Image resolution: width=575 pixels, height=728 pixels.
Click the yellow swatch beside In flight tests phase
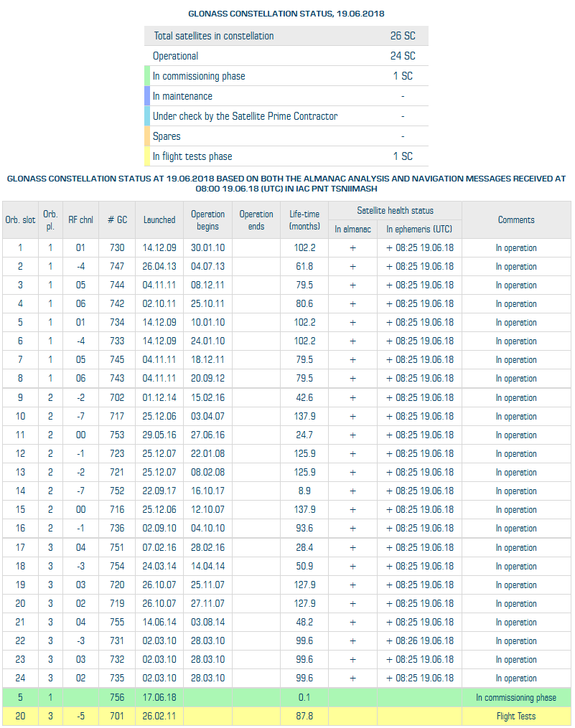click(x=147, y=156)
